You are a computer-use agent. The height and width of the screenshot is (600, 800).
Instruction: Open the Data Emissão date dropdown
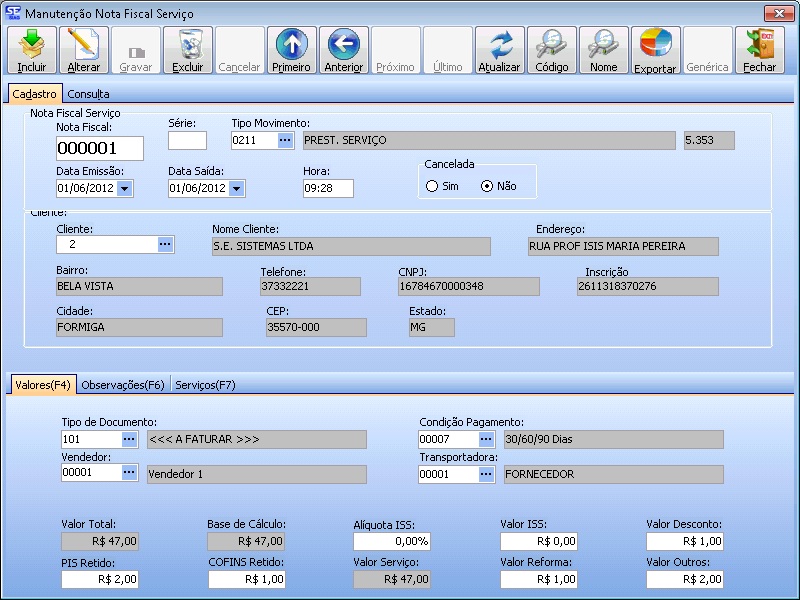[x=125, y=188]
